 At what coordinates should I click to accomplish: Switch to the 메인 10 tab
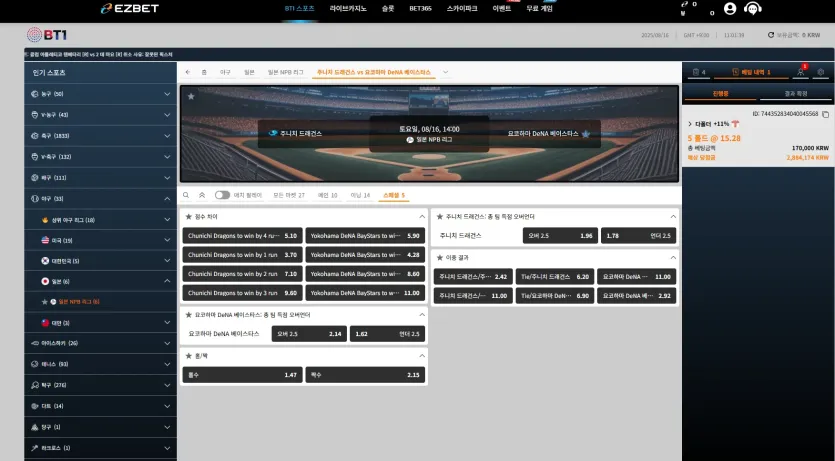tap(328, 195)
